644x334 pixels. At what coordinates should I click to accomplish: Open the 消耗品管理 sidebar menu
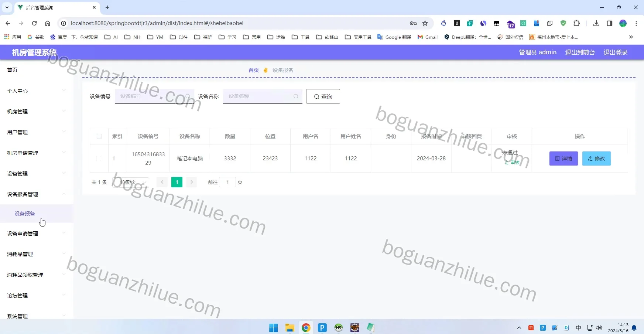coord(37,254)
